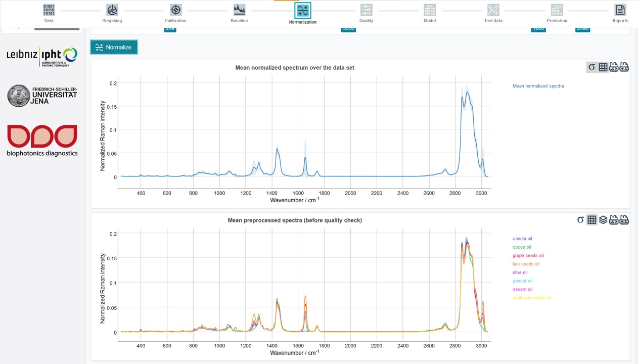Click the Leibniz IPHT logo

42,57
